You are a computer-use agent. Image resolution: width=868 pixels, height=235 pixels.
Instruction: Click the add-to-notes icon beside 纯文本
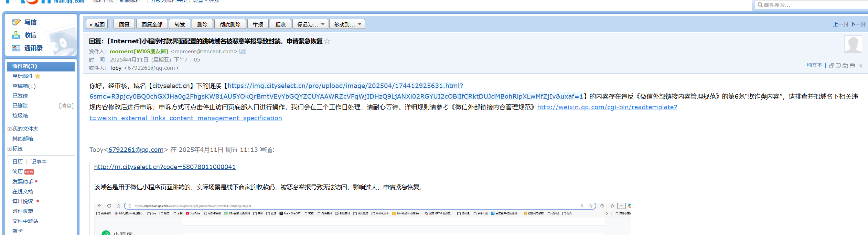(x=838, y=66)
